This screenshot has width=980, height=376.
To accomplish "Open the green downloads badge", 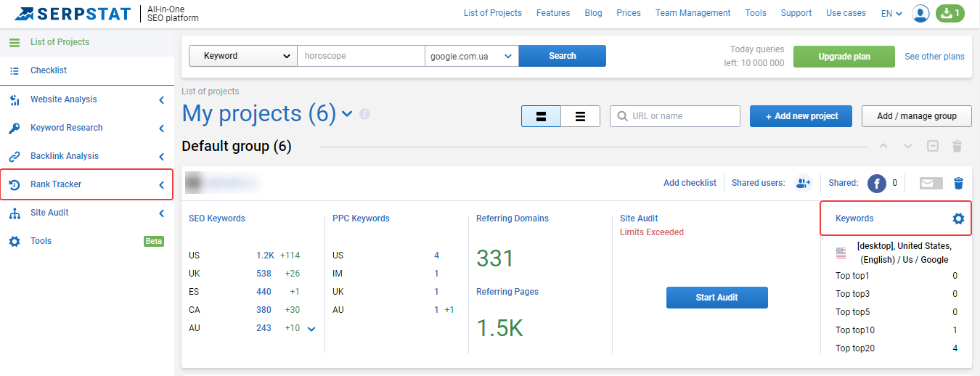I will [x=950, y=13].
